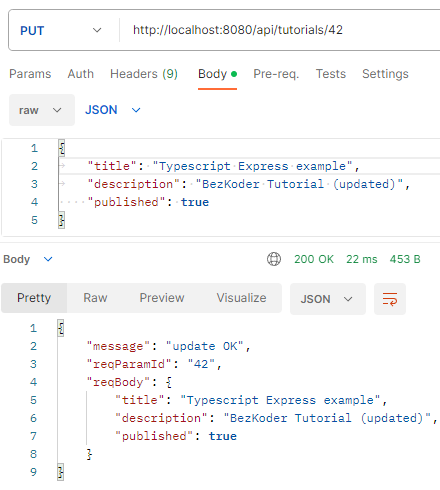Open the PUT method dropdown
The height and width of the screenshot is (490, 440).
click(61, 30)
